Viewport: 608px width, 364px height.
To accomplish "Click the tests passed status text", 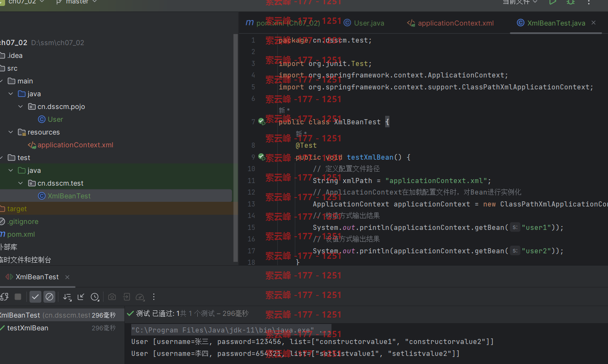I will pyautogui.click(x=188, y=313).
